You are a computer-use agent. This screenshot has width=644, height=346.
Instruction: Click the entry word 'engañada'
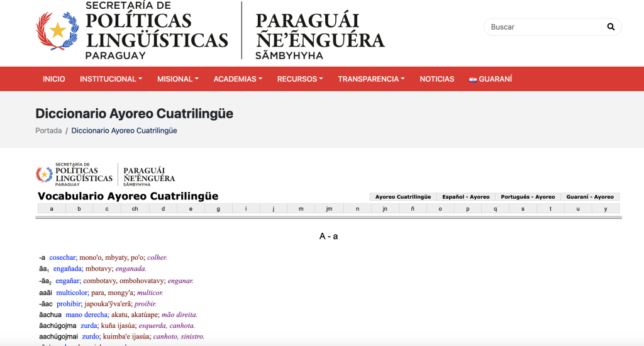68,269
